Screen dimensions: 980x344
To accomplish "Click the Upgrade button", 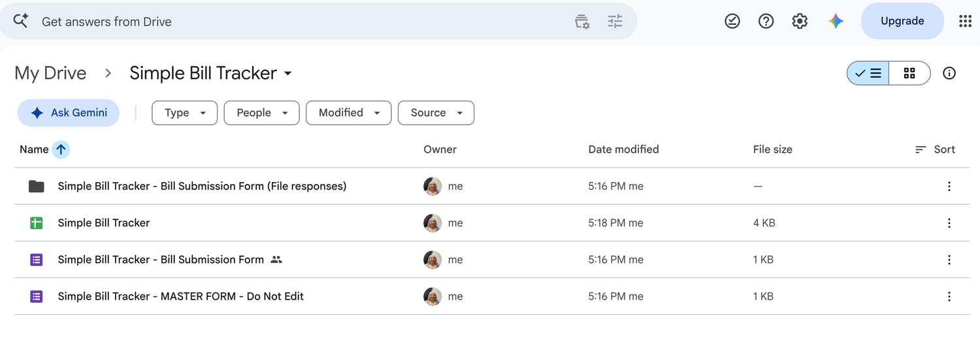I will pyautogui.click(x=902, y=21).
